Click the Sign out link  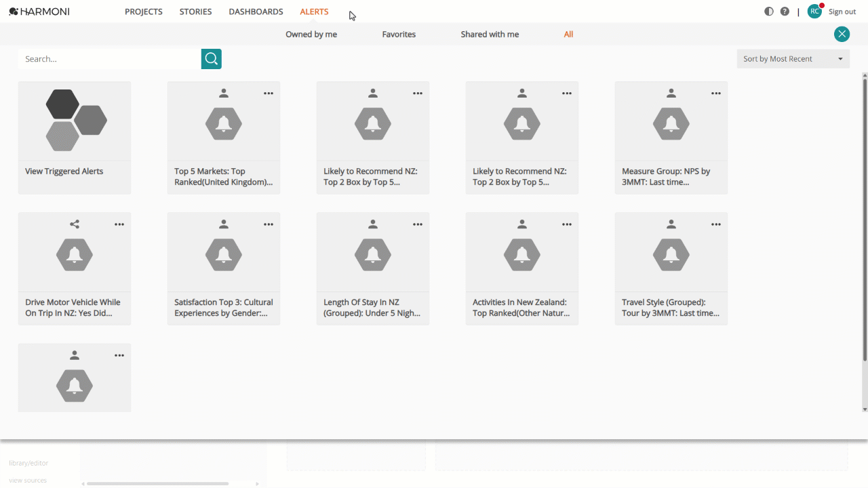842,12
